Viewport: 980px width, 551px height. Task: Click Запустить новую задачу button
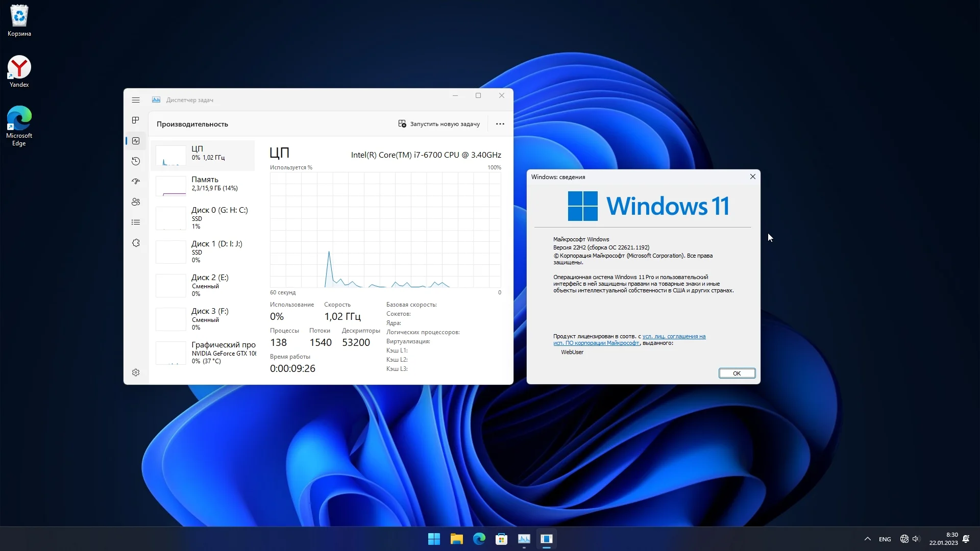click(x=439, y=124)
